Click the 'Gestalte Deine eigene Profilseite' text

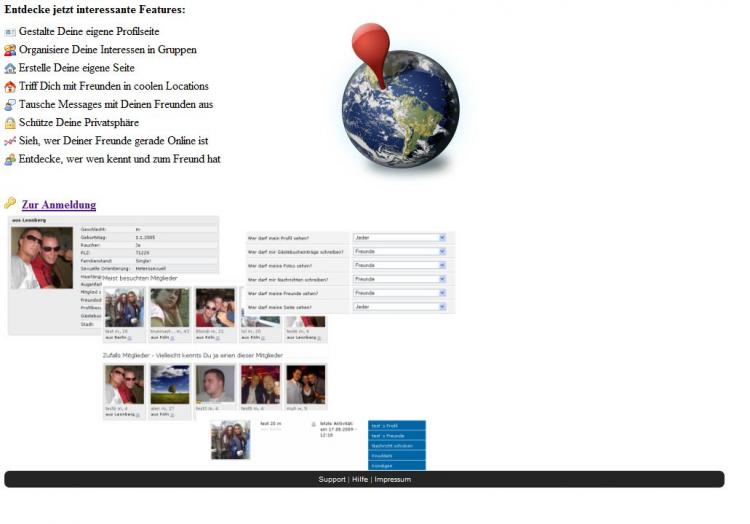[89, 32]
